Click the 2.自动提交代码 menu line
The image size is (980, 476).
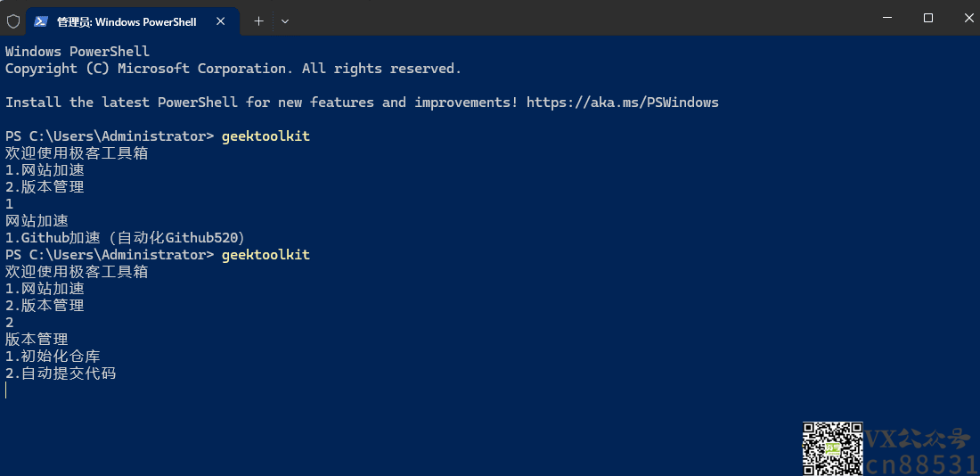tap(61, 374)
